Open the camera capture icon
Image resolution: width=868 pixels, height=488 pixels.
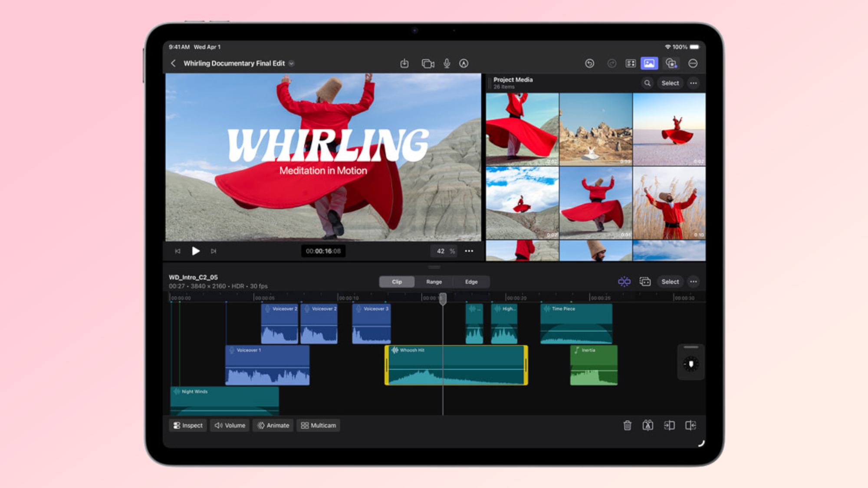click(x=427, y=63)
